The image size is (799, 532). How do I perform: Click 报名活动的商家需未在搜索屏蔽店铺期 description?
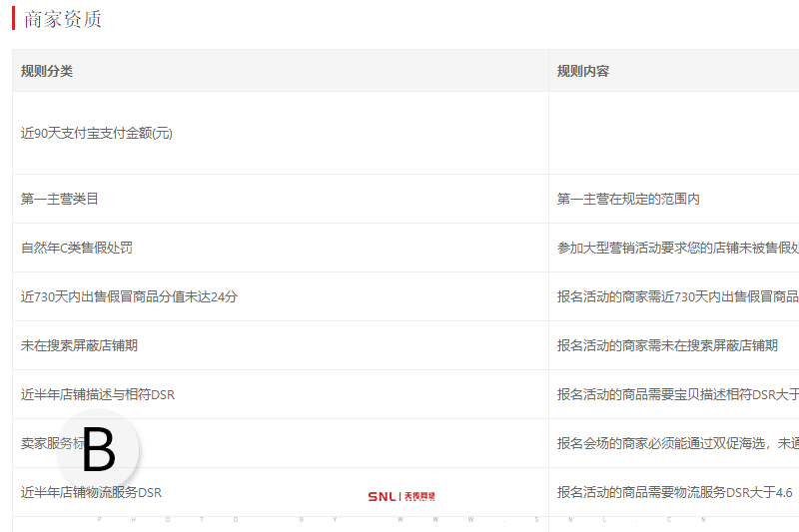[667, 345]
